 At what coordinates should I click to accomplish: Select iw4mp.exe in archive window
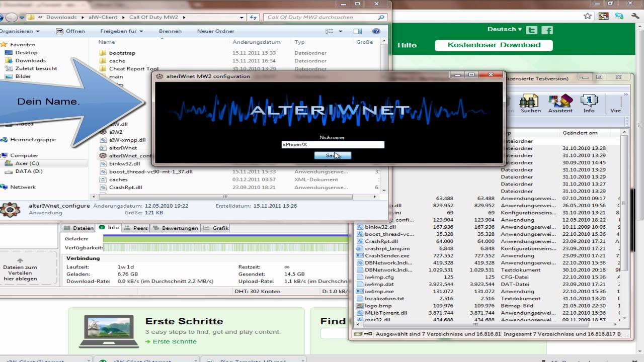pos(379,291)
